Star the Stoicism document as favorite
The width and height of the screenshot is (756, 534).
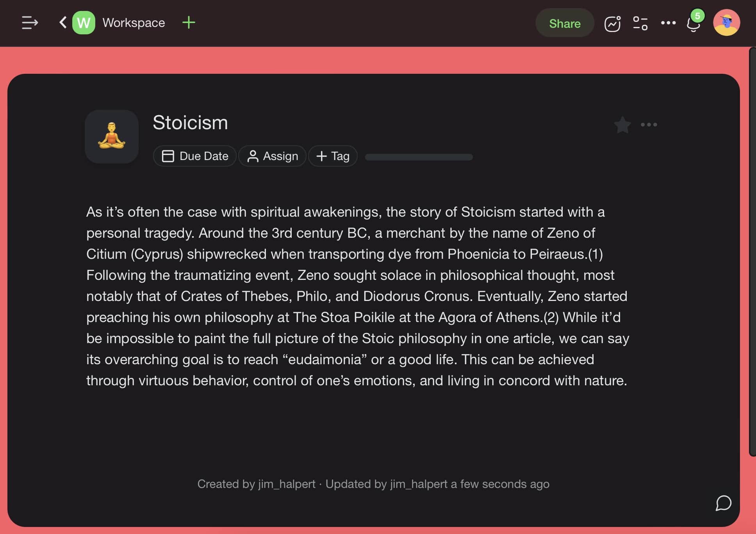pyautogui.click(x=622, y=125)
